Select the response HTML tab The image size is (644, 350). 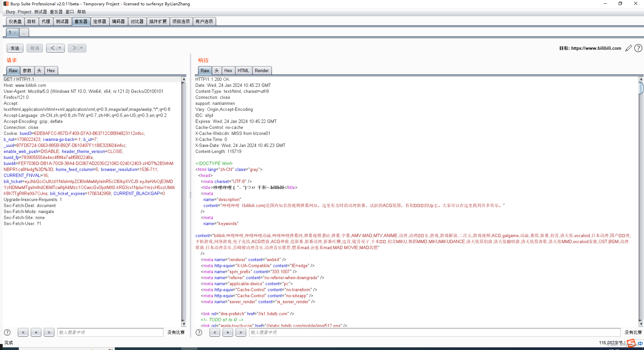pyautogui.click(x=244, y=70)
